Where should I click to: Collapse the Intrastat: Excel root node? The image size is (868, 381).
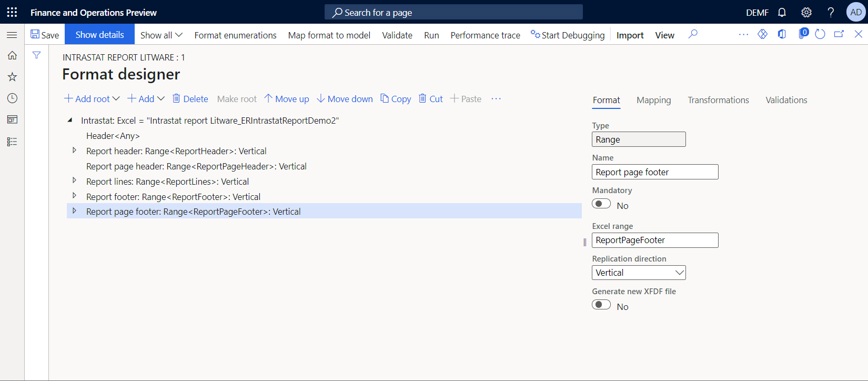point(70,121)
